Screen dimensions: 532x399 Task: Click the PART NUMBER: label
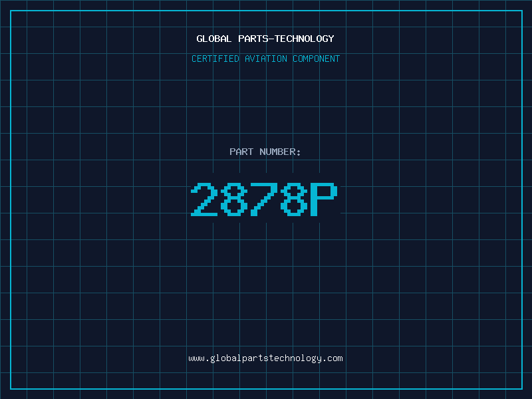click(x=265, y=152)
